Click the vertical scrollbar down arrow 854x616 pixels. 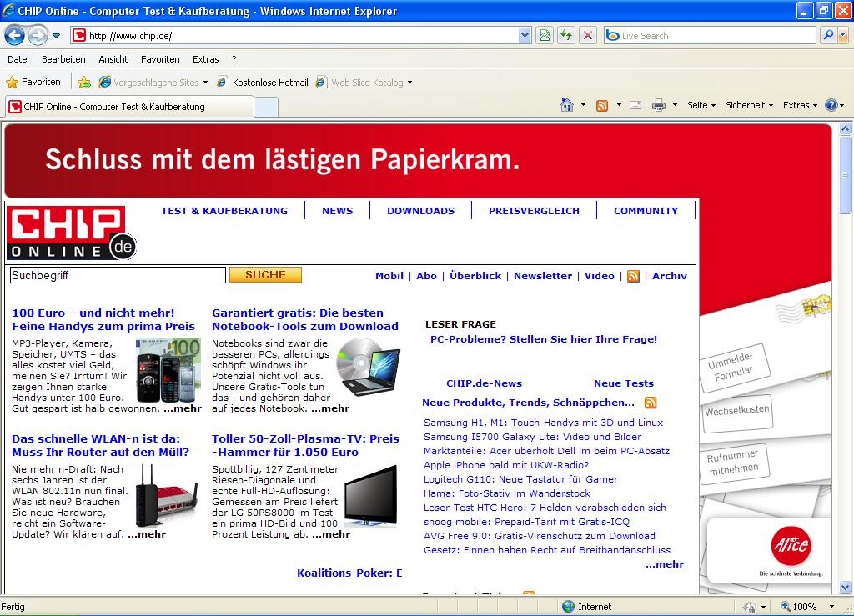[846, 587]
